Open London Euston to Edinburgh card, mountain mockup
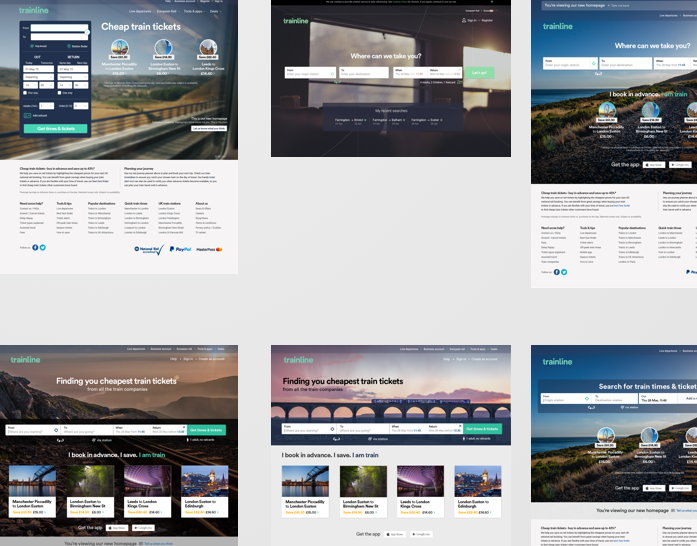This screenshot has height=546, width=697. (x=204, y=491)
